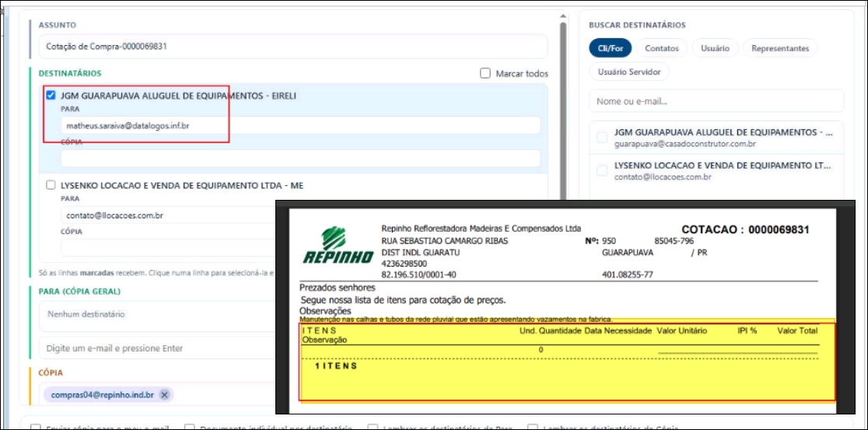Click the 'DESTINATÁRIOS' section heading
868x430 pixels.
70,73
